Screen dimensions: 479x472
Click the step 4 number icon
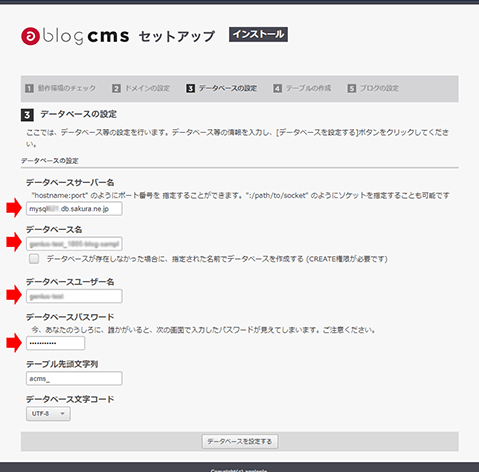click(277, 88)
